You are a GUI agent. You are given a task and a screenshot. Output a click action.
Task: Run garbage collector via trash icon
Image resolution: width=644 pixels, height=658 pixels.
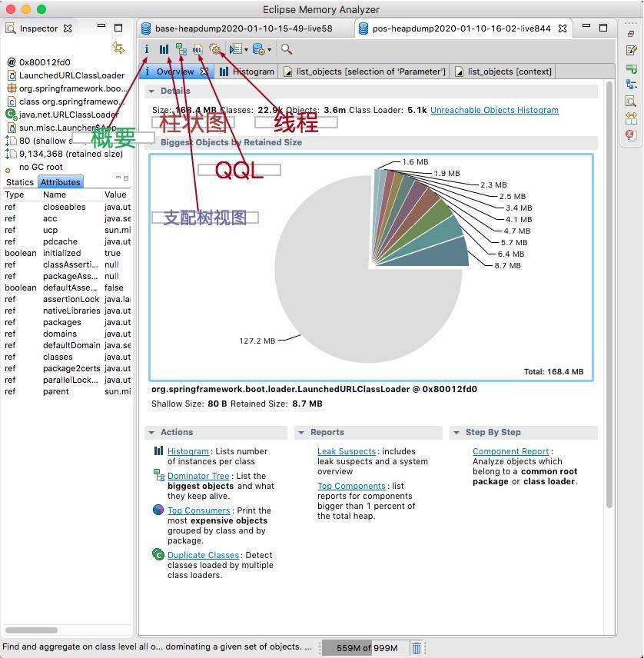pos(416,648)
